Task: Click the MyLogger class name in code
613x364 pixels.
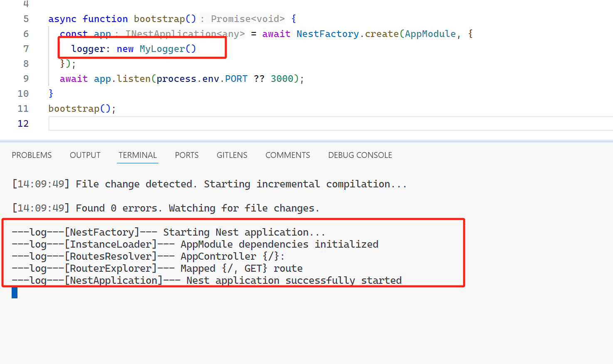Action: click(162, 49)
